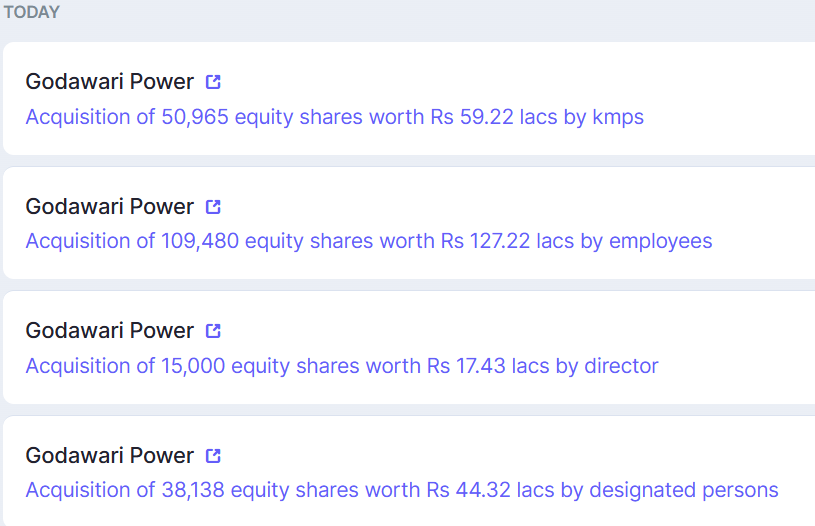
Task: Open external link icon in kmps acquisition card
Action: point(213,82)
